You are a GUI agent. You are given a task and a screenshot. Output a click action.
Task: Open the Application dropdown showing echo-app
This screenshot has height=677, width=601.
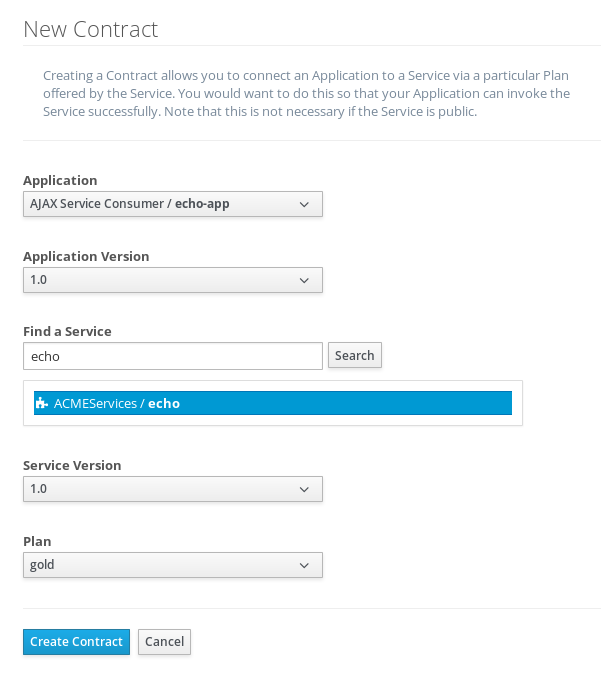pyautogui.click(x=173, y=204)
